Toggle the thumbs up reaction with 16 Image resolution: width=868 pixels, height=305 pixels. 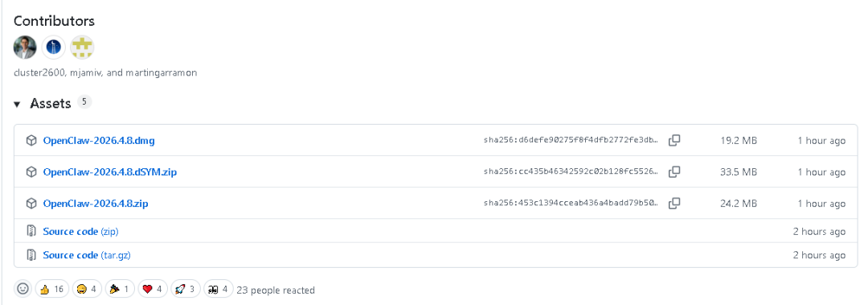52,289
